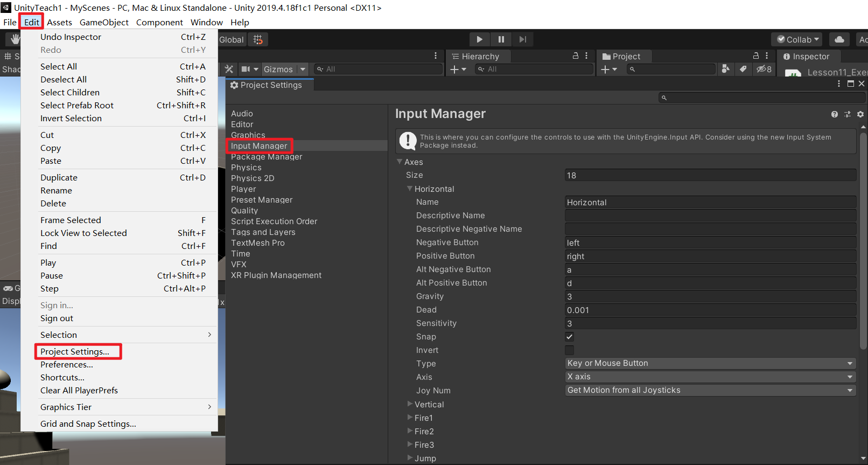
Task: Open the Scene view tools icon
Action: point(229,69)
